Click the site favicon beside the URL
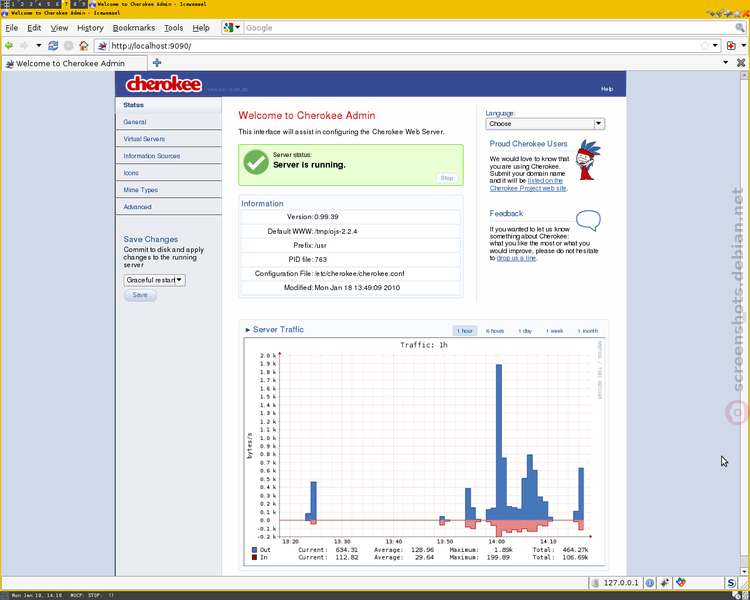750x600 pixels. pyautogui.click(x=102, y=46)
